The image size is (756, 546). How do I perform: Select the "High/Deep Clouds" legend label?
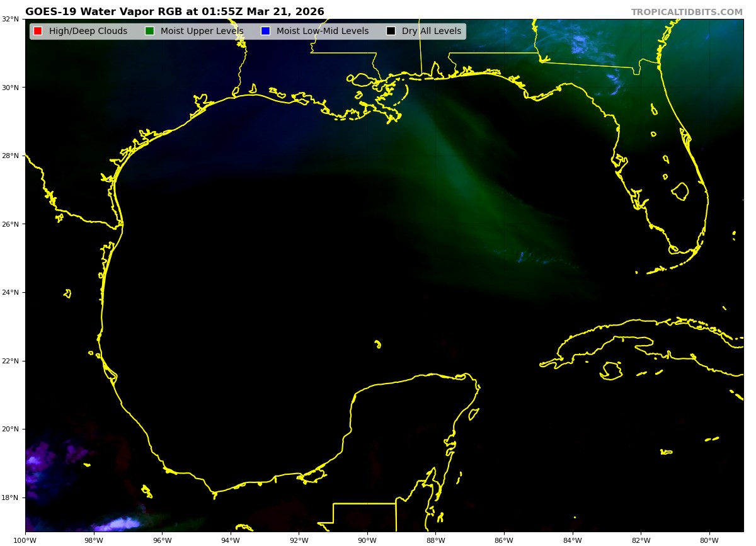pos(88,31)
